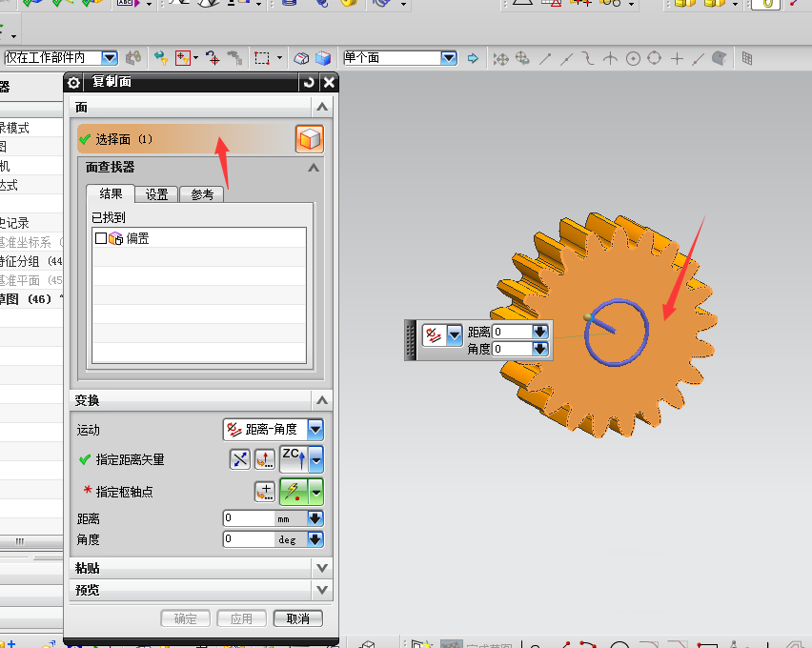
Task: Collapse the 面 section
Action: [322, 108]
